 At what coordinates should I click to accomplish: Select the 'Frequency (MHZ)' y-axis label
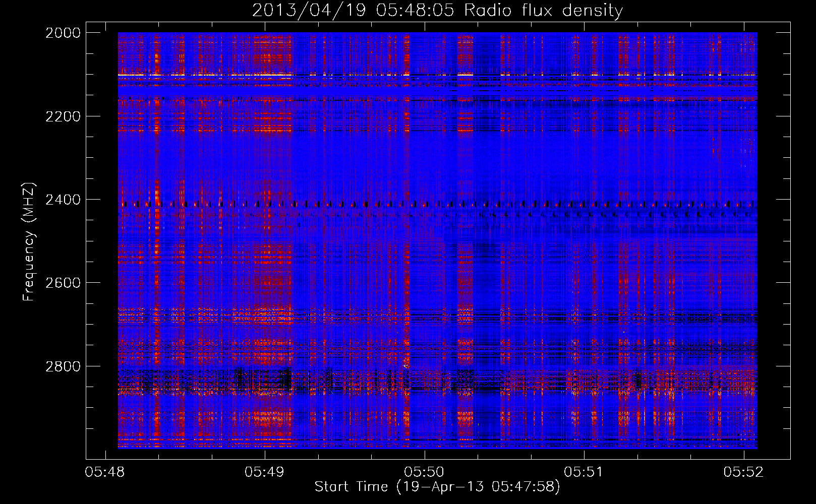(x=29, y=242)
